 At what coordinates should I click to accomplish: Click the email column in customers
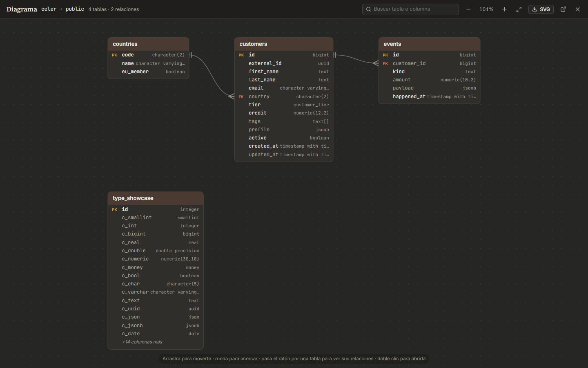[284, 88]
